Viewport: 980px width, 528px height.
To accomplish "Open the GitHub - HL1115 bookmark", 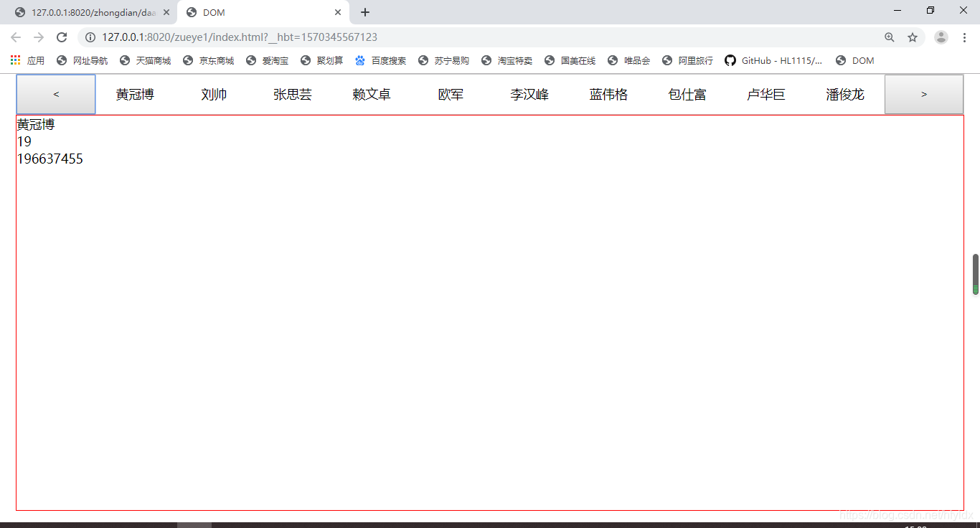I will click(773, 61).
